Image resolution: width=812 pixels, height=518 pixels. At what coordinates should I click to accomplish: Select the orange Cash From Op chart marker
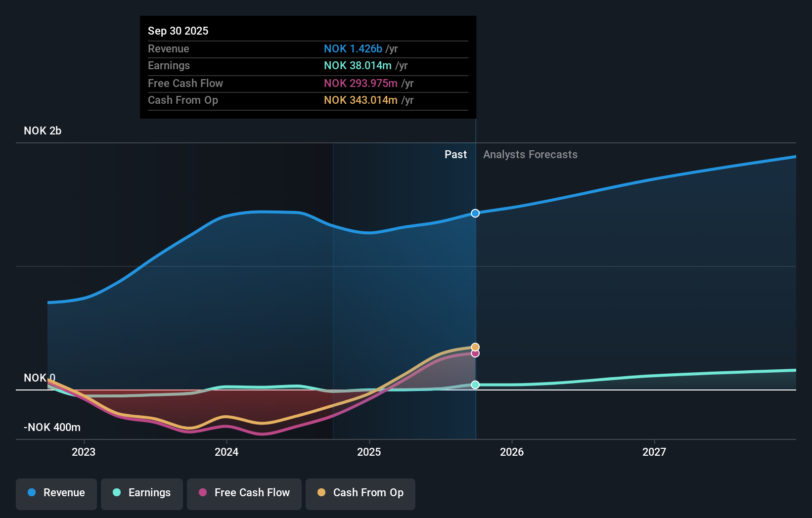(475, 346)
